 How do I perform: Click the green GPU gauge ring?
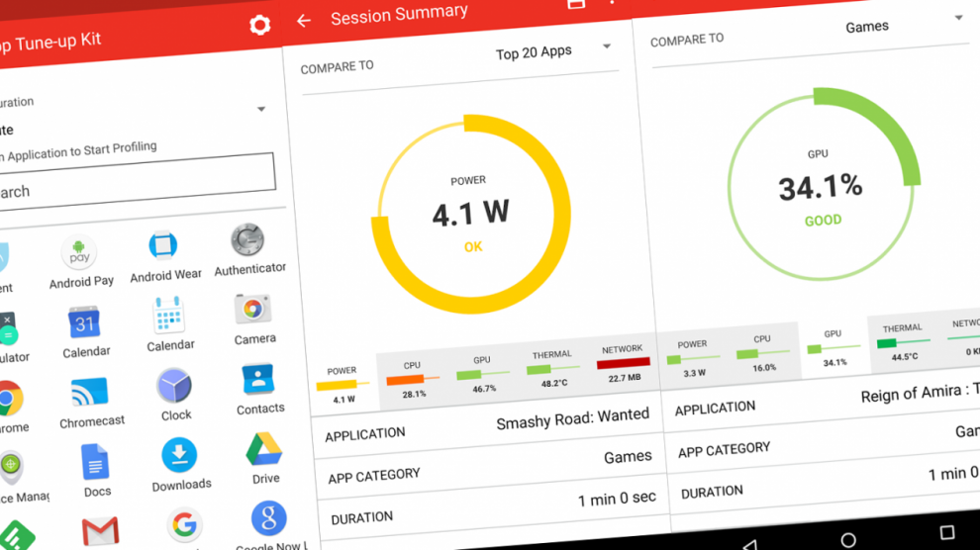click(824, 184)
